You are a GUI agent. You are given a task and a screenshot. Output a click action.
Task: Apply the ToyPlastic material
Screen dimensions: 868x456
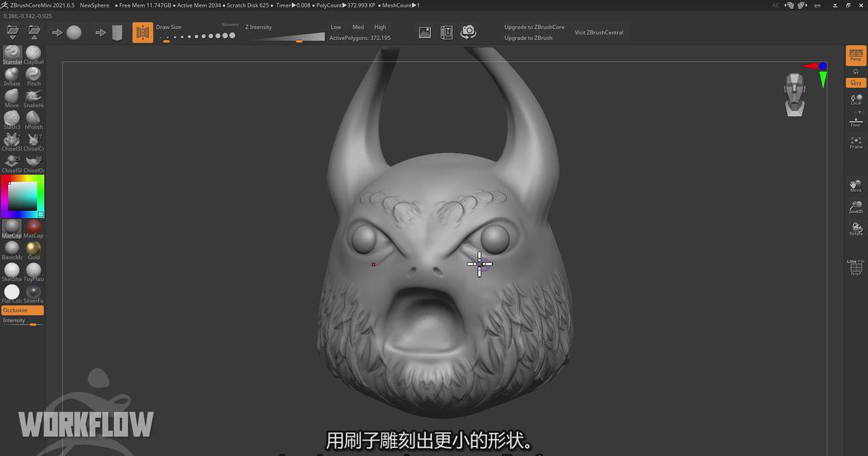[34, 273]
